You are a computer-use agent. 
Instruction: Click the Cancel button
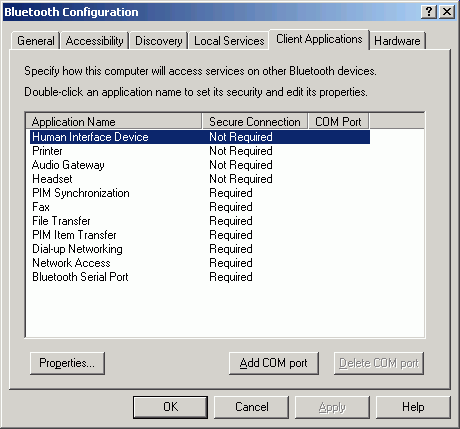click(252, 407)
